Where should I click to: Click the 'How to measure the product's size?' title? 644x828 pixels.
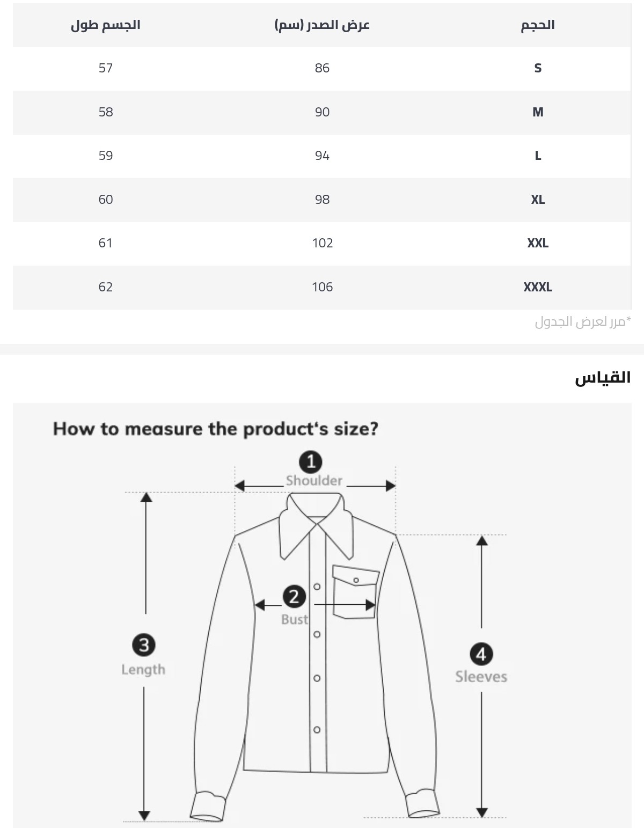[x=216, y=429]
